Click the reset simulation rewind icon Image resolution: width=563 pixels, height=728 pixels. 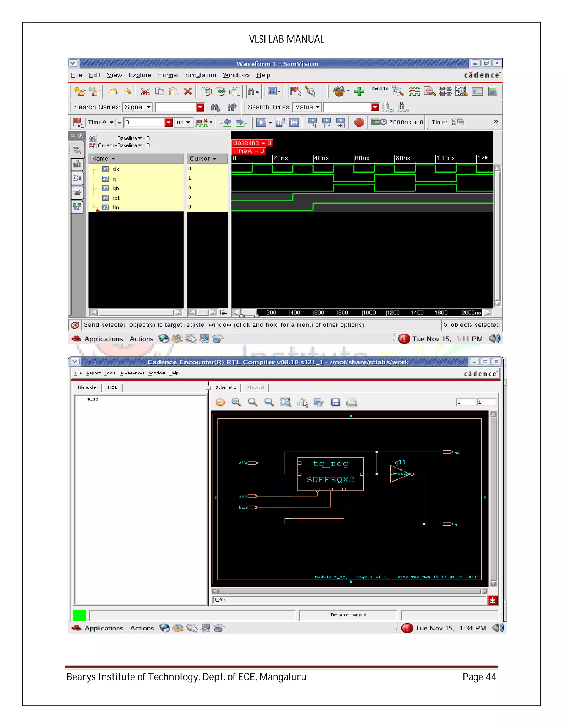294,122
